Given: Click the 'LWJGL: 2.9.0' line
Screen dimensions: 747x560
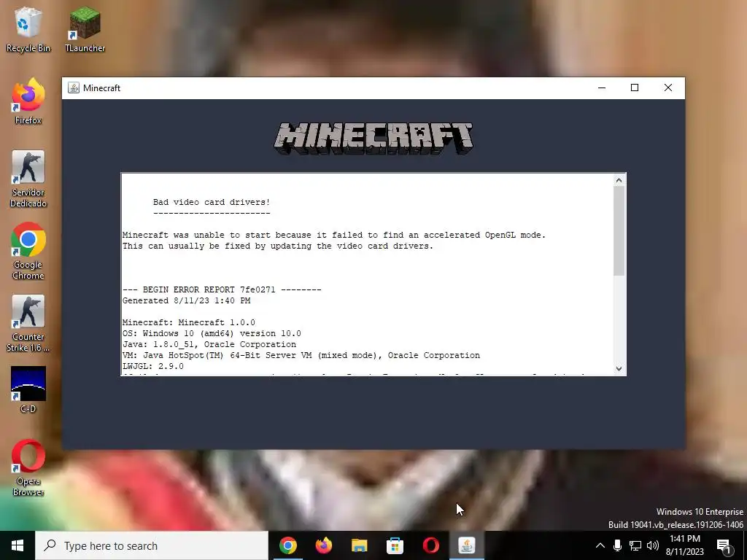Looking at the screenshot, I should (x=153, y=366).
